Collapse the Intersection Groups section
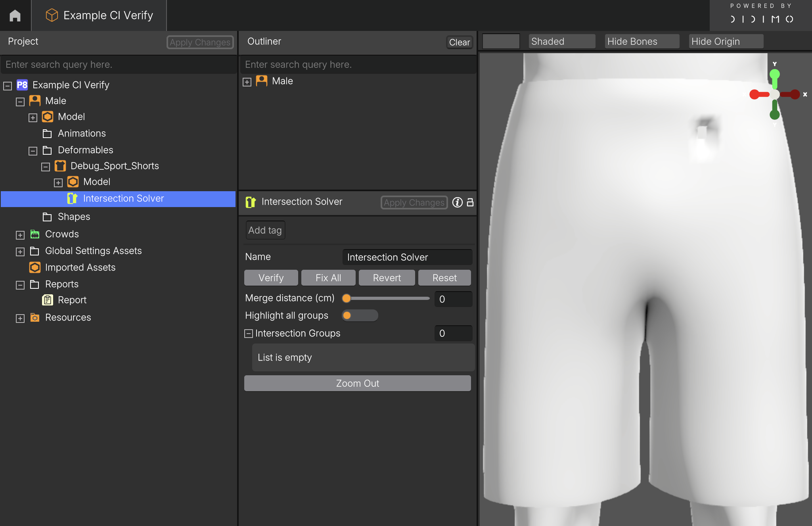Image resolution: width=812 pixels, height=526 pixels. (x=249, y=334)
